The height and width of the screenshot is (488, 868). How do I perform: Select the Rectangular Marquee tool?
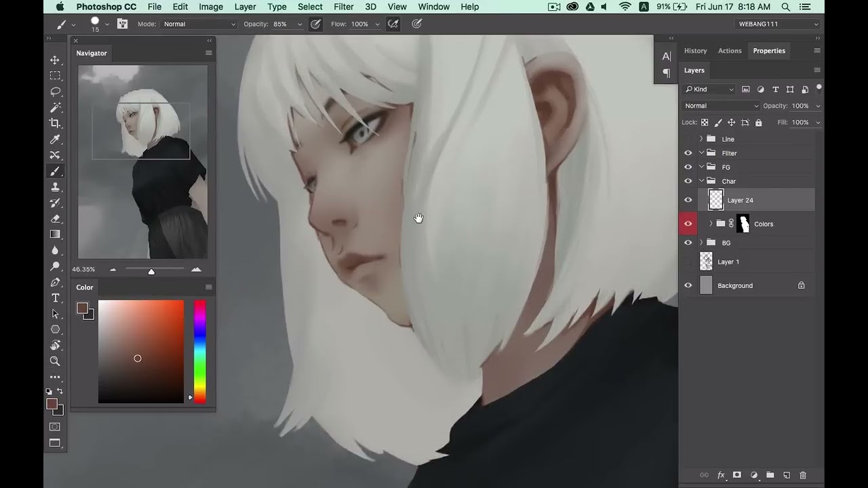pyautogui.click(x=55, y=76)
